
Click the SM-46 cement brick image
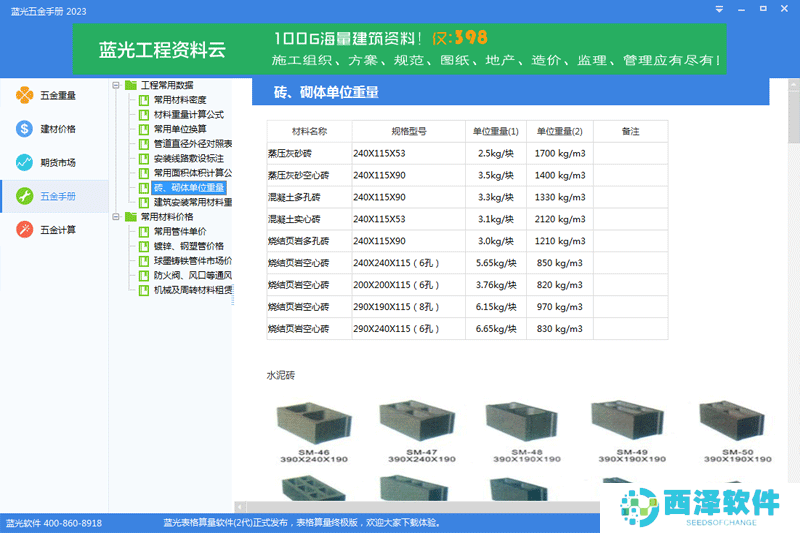tap(314, 422)
